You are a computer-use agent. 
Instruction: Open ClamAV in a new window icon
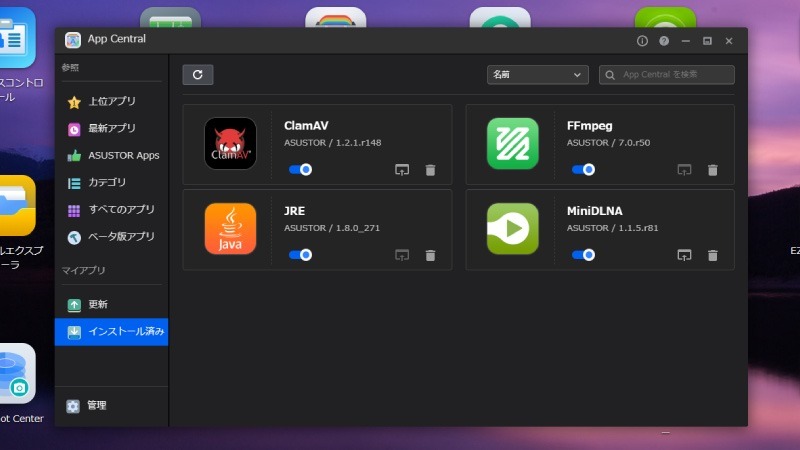[x=402, y=170]
